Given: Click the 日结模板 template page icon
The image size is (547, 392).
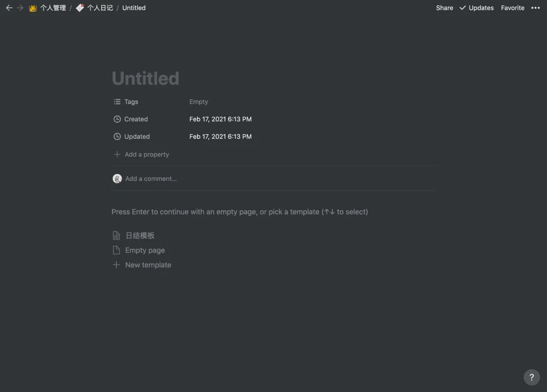Looking at the screenshot, I should pyautogui.click(x=116, y=236).
